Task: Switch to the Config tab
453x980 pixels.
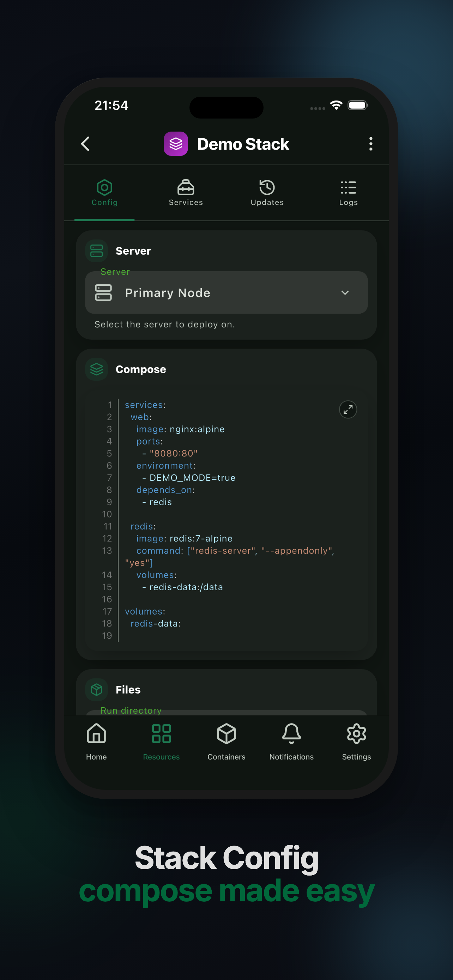Action: (104, 193)
